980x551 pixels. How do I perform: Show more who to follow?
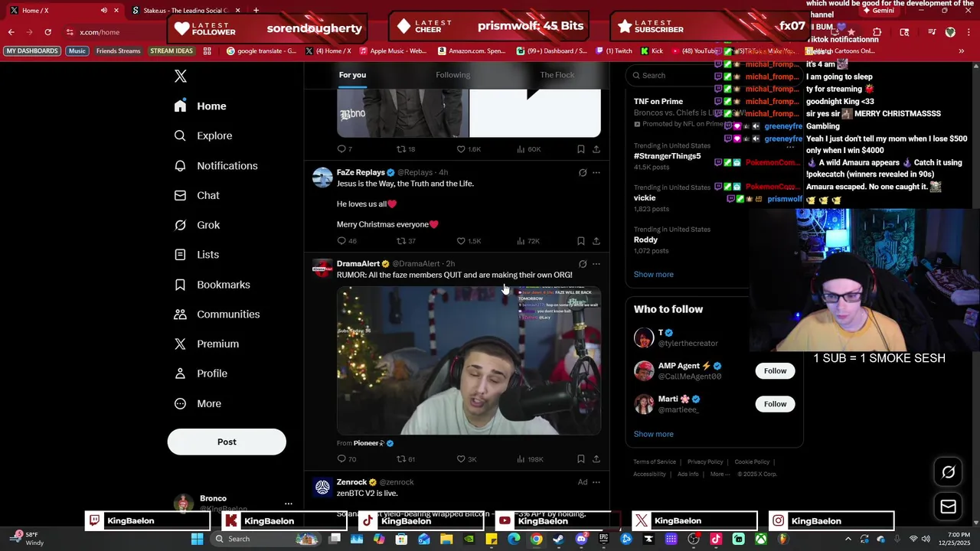click(654, 434)
